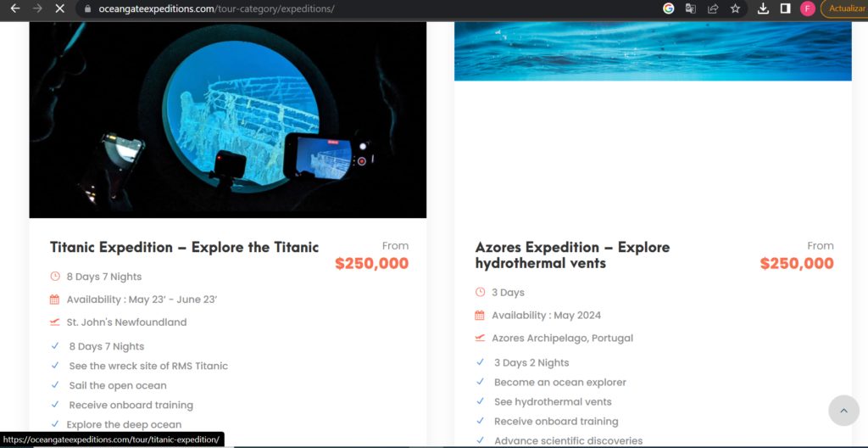
Task: Click the calendar icon beside May 2024 availability
Action: tap(480, 315)
